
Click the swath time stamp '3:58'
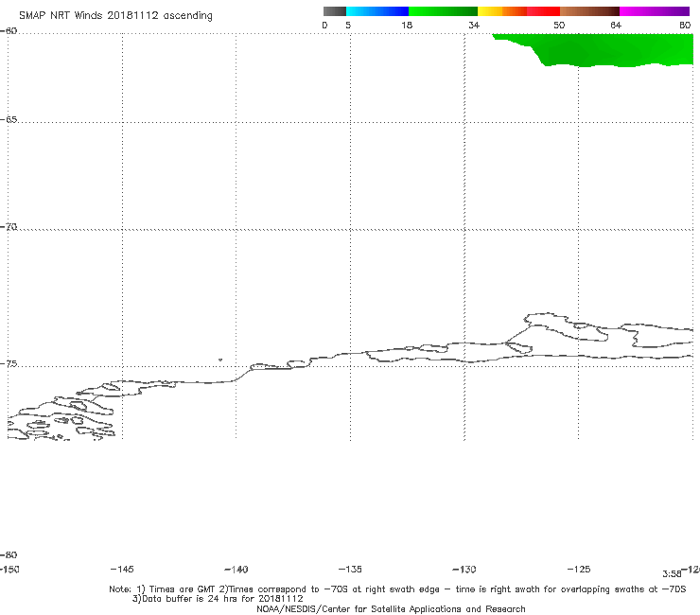[x=672, y=574]
